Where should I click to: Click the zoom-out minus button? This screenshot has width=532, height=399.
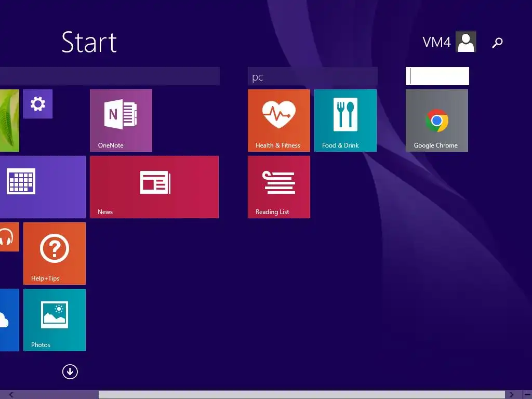click(527, 395)
